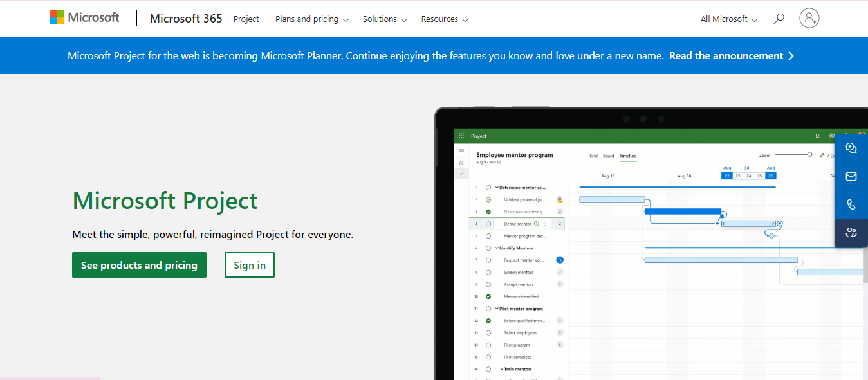This screenshot has height=380, width=868.
Task: Click the Microsoft logo in header
Action: (x=84, y=17)
